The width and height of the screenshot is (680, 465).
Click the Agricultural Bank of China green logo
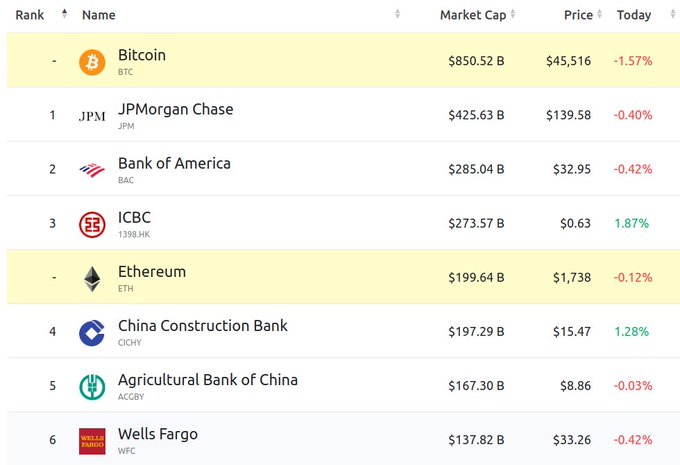click(92, 387)
